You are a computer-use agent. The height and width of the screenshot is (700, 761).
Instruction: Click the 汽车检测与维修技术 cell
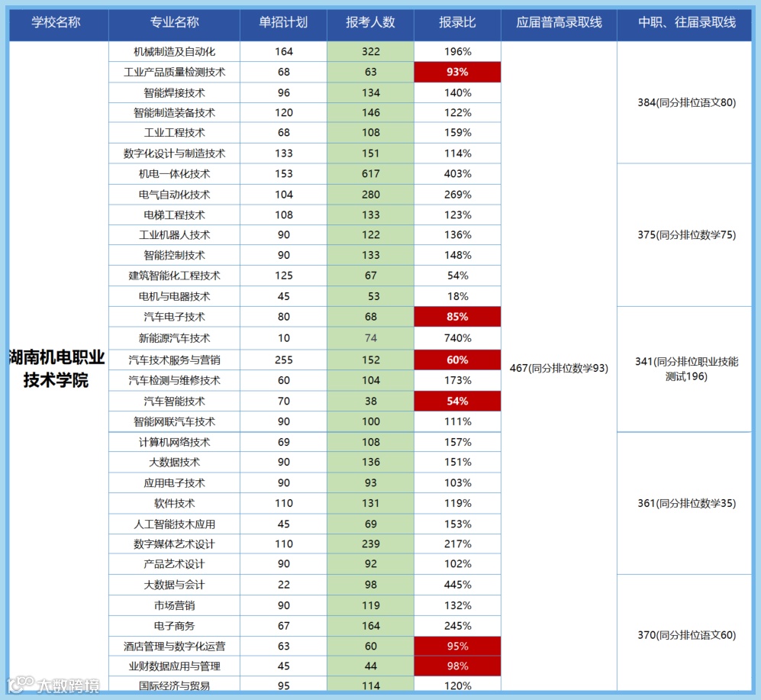pyautogui.click(x=174, y=381)
